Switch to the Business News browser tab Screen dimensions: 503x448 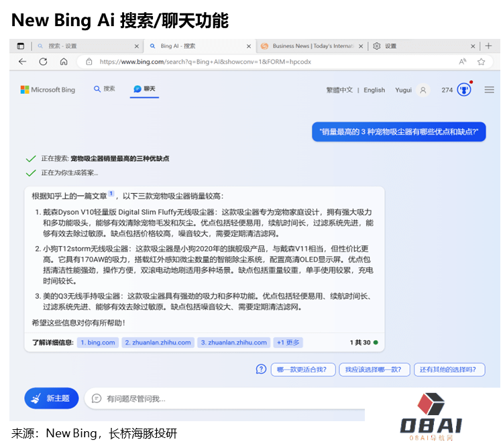[x=311, y=46]
